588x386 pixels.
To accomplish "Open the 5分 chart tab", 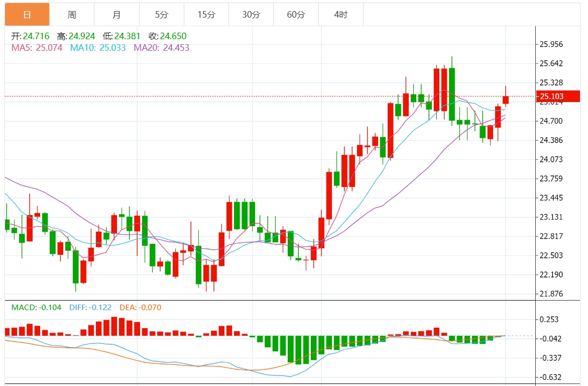I will coord(162,15).
